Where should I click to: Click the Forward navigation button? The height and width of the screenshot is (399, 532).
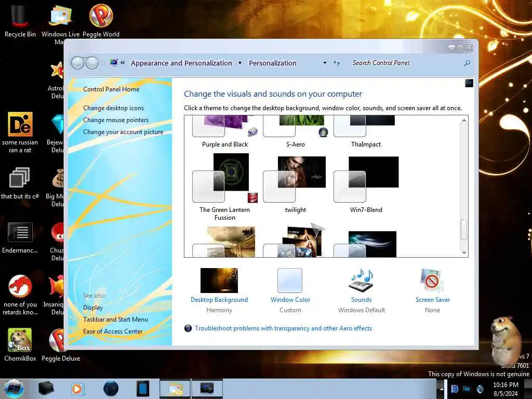click(92, 63)
